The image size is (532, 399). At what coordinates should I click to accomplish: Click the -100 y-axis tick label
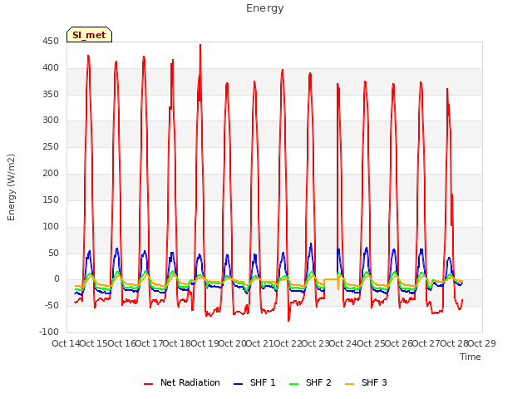(49, 332)
